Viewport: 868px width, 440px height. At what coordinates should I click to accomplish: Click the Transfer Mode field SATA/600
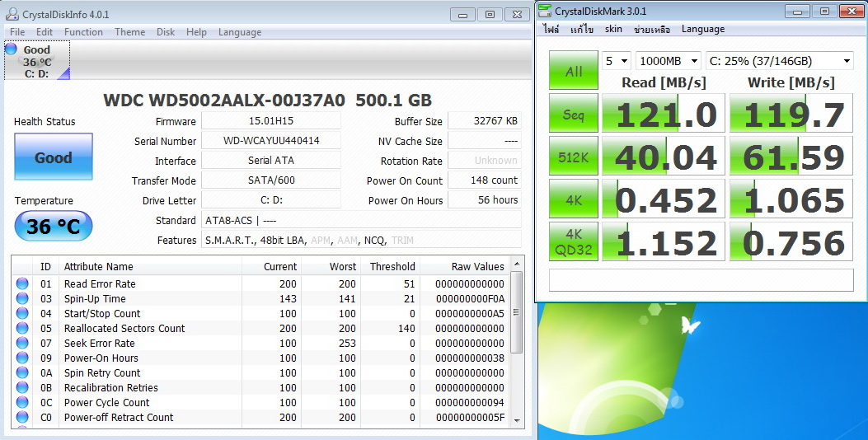click(271, 180)
